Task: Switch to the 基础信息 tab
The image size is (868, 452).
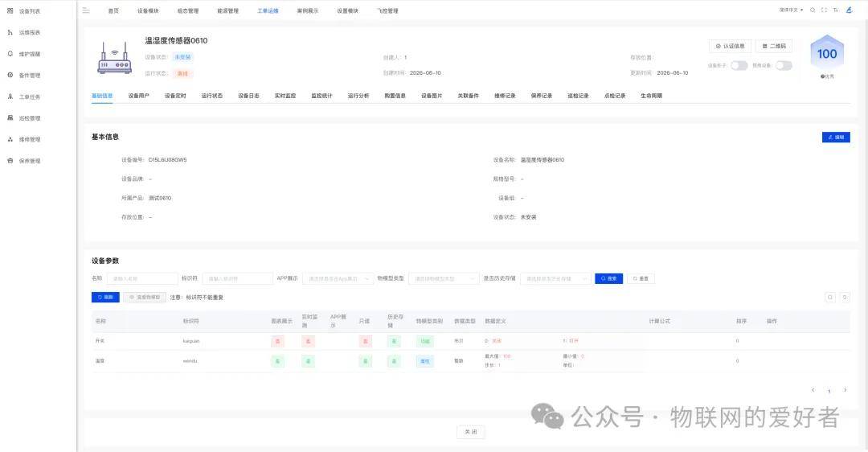Action: pos(102,96)
